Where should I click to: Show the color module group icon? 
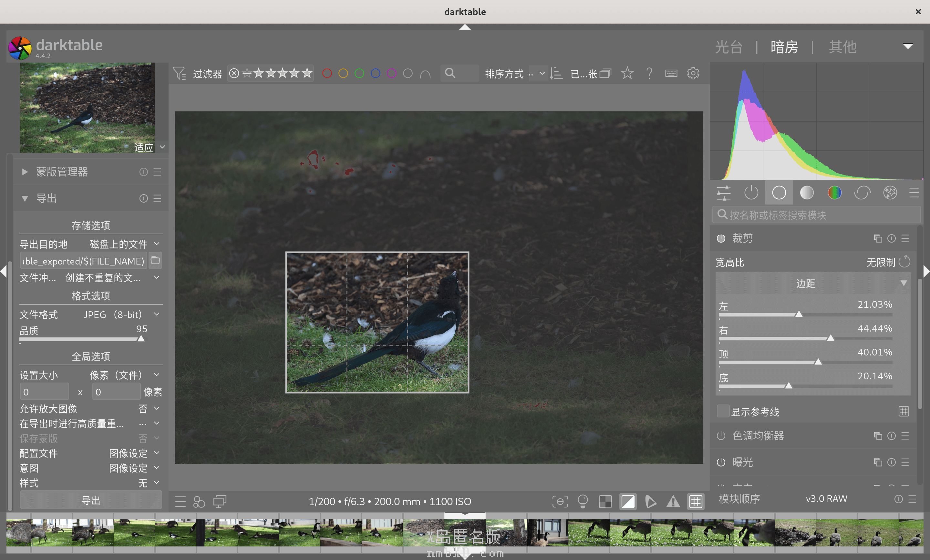point(834,193)
